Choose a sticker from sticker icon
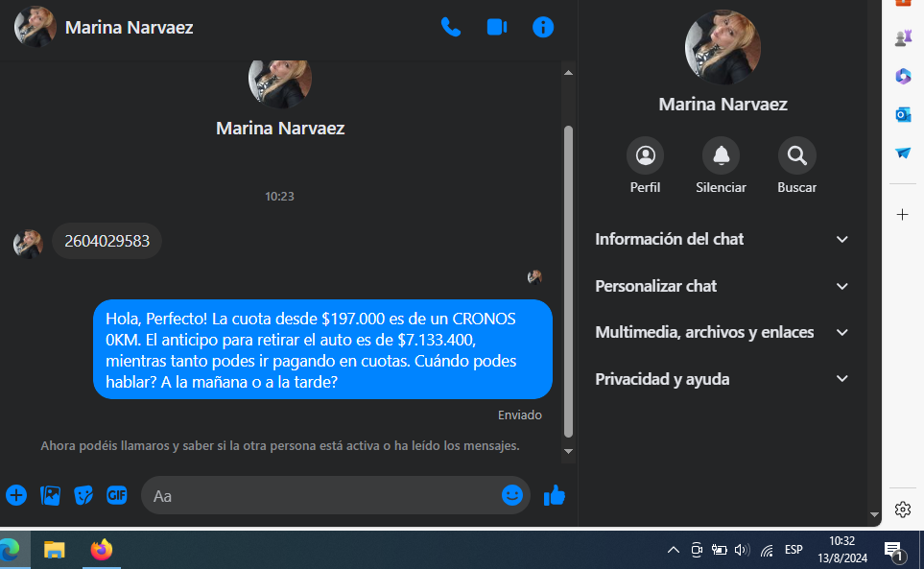Screen dimensions: 924x569 (83, 495)
